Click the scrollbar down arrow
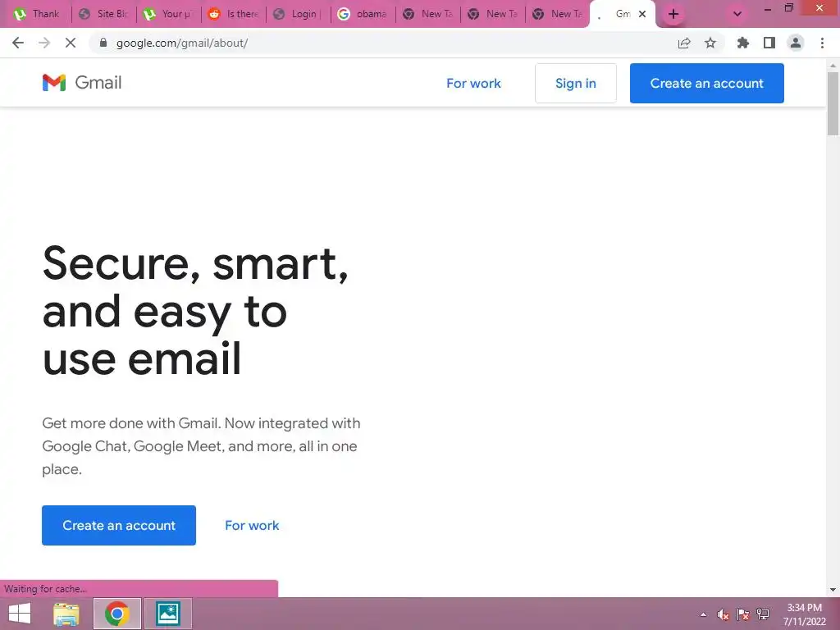This screenshot has width=840, height=630. 833,590
